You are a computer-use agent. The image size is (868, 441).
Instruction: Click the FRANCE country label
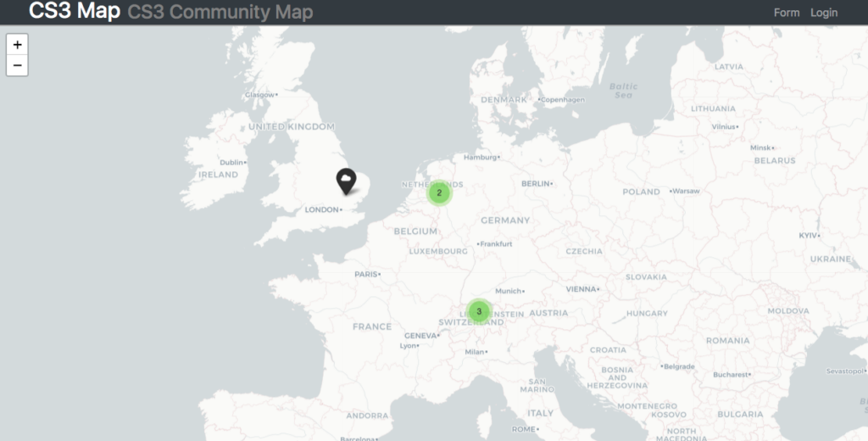(372, 327)
